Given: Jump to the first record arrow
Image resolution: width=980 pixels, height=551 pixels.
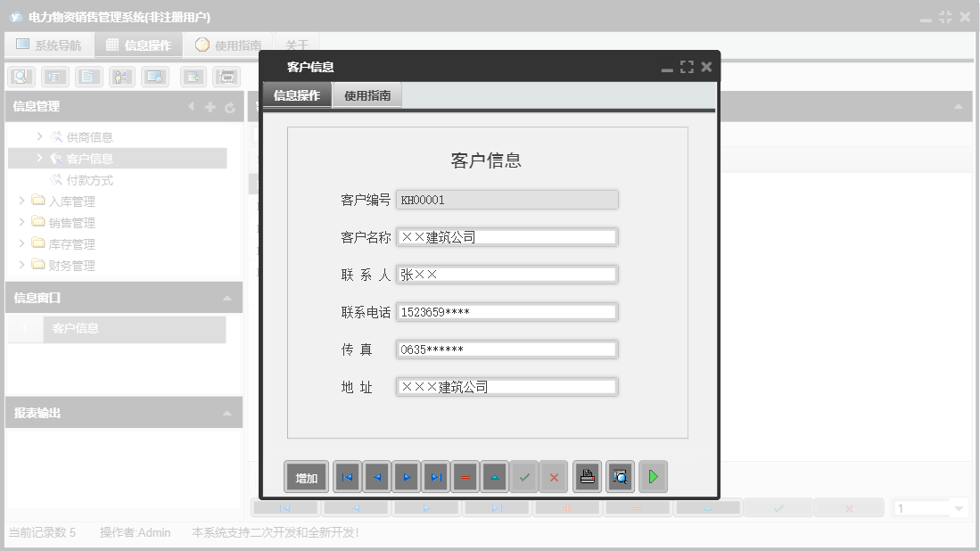Looking at the screenshot, I should pyautogui.click(x=347, y=477).
